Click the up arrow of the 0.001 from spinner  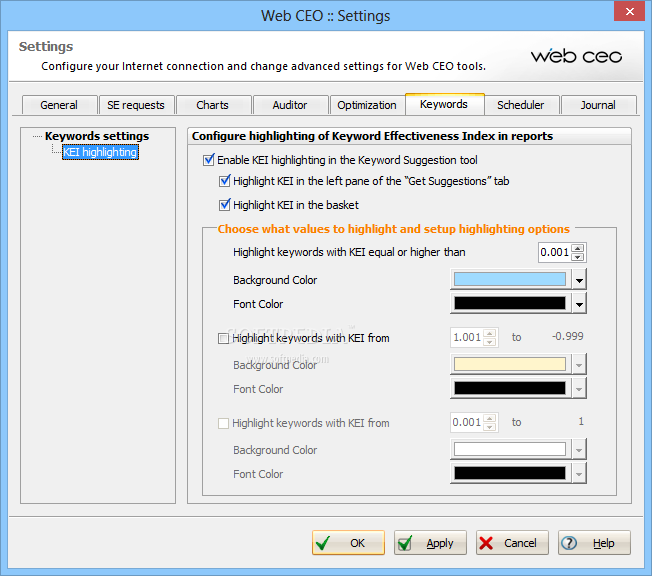[490, 418]
